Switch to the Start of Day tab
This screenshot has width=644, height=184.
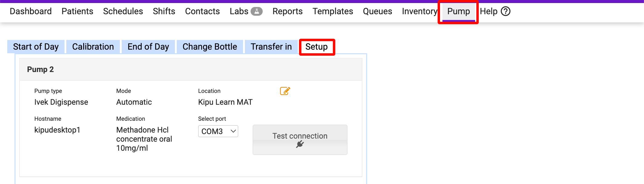click(x=36, y=47)
